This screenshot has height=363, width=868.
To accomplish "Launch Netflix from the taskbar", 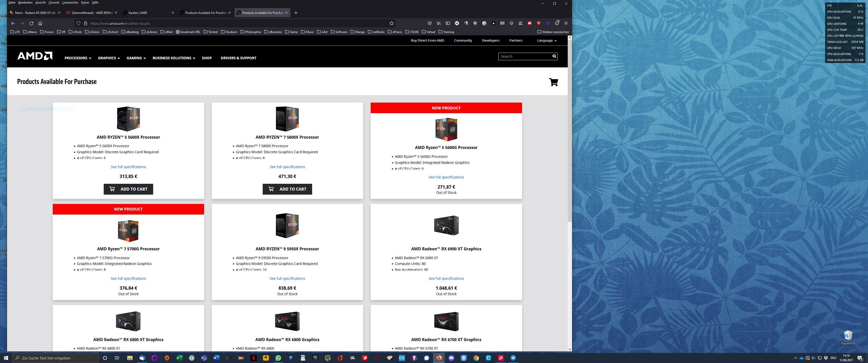I will [x=253, y=358].
